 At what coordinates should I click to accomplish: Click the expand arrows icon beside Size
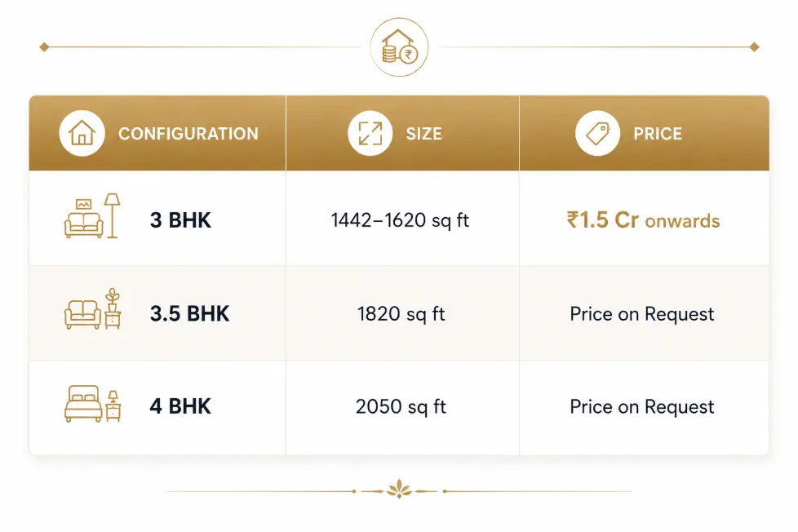(370, 133)
